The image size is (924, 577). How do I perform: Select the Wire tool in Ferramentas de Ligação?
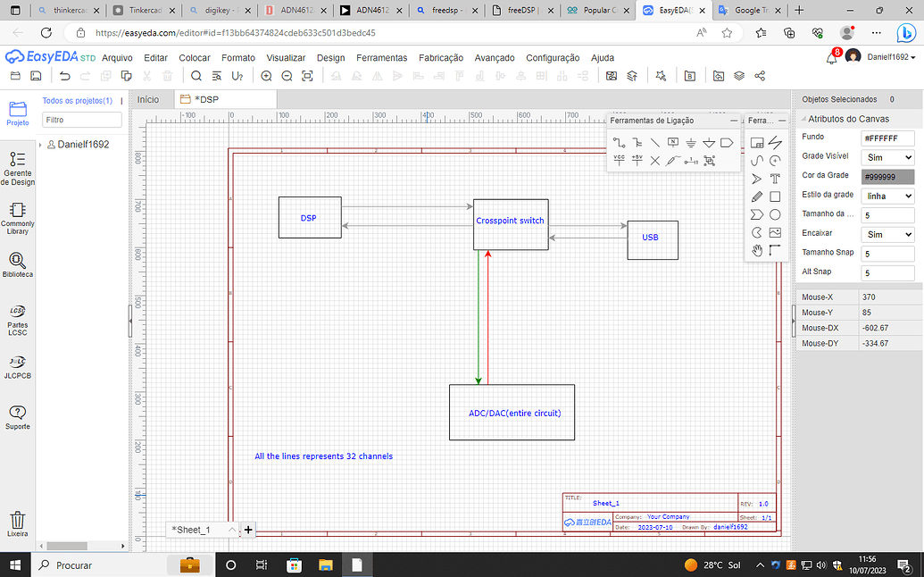click(620, 142)
